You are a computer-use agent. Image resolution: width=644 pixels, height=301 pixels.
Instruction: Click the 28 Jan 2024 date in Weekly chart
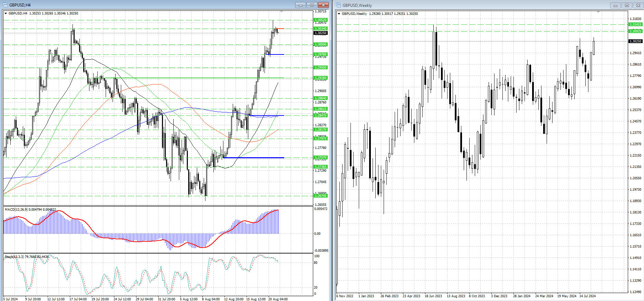point(522,296)
